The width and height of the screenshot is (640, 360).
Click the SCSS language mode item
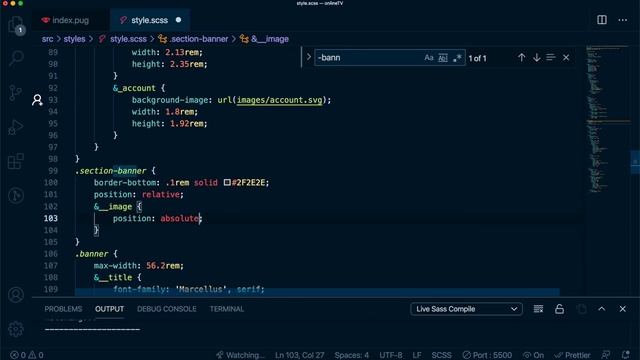tap(442, 355)
